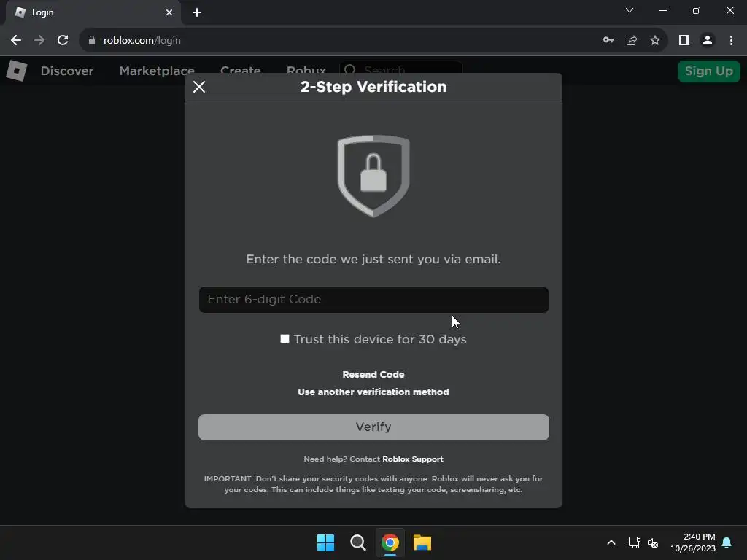Open File Explorer from the taskbar
This screenshot has height=560, width=747.
422,542
